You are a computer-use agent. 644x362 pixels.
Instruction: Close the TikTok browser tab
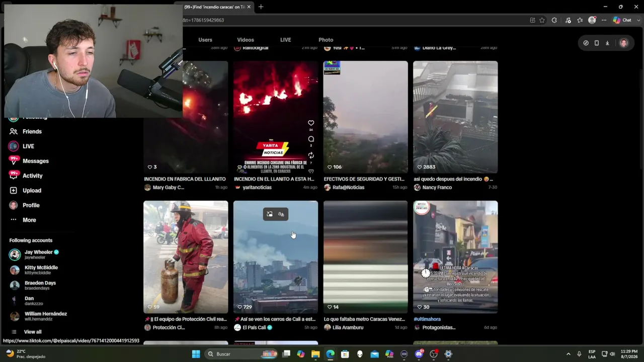(249, 7)
